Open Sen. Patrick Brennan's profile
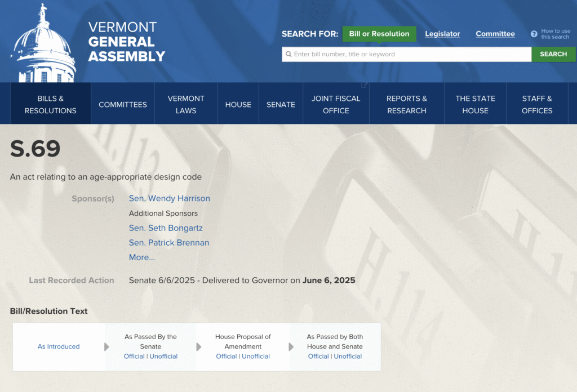The height and width of the screenshot is (392, 577). tap(169, 243)
